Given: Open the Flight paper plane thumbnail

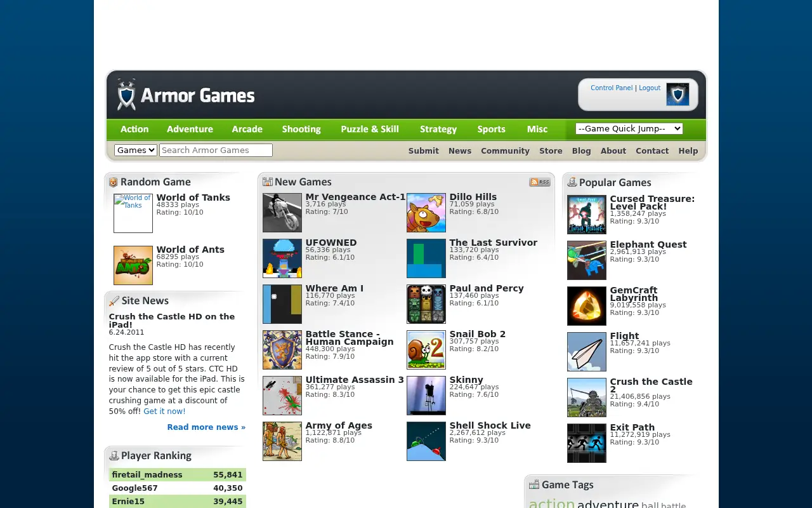Looking at the screenshot, I should (x=587, y=352).
